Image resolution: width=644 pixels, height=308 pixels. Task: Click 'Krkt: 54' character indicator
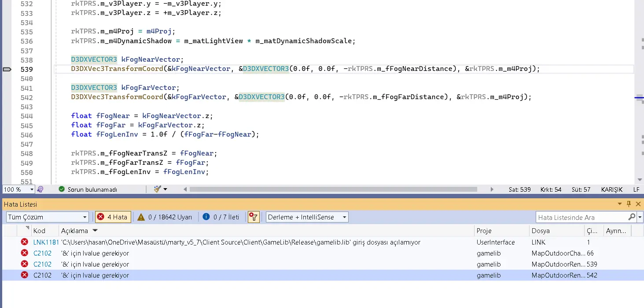pos(551,189)
